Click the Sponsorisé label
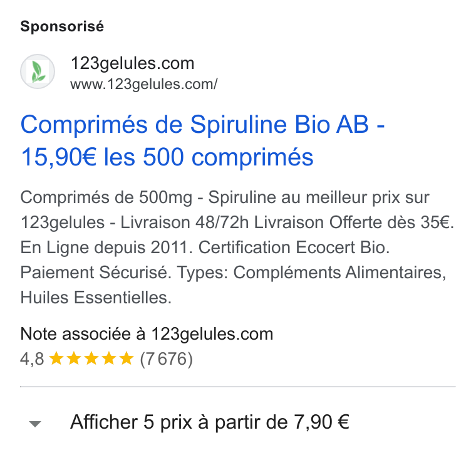 click(x=62, y=26)
